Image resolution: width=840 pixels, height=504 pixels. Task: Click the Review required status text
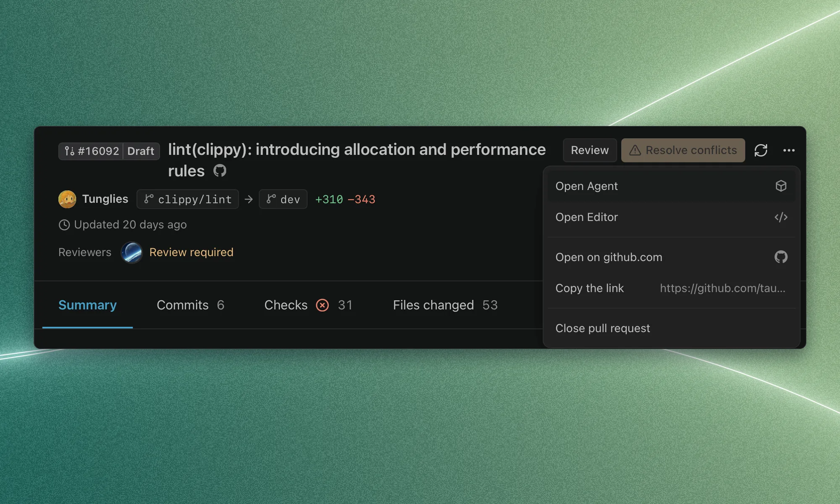pos(191,252)
